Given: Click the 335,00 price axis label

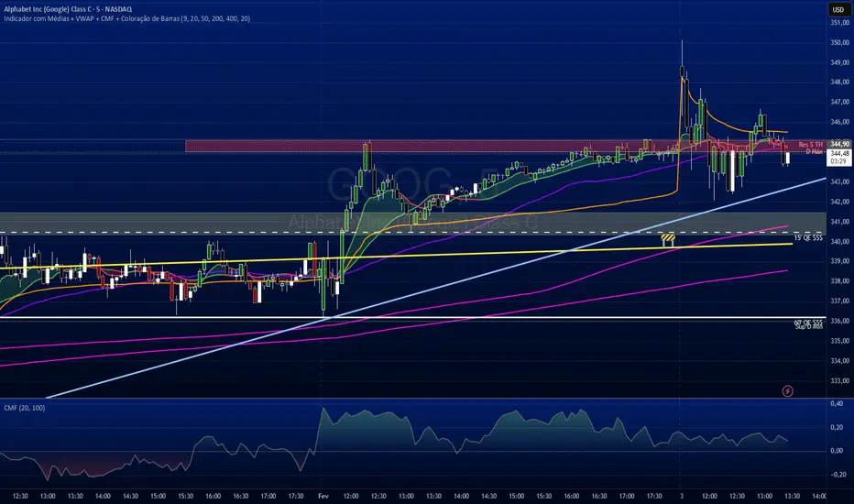Looking at the screenshot, I should [840, 341].
